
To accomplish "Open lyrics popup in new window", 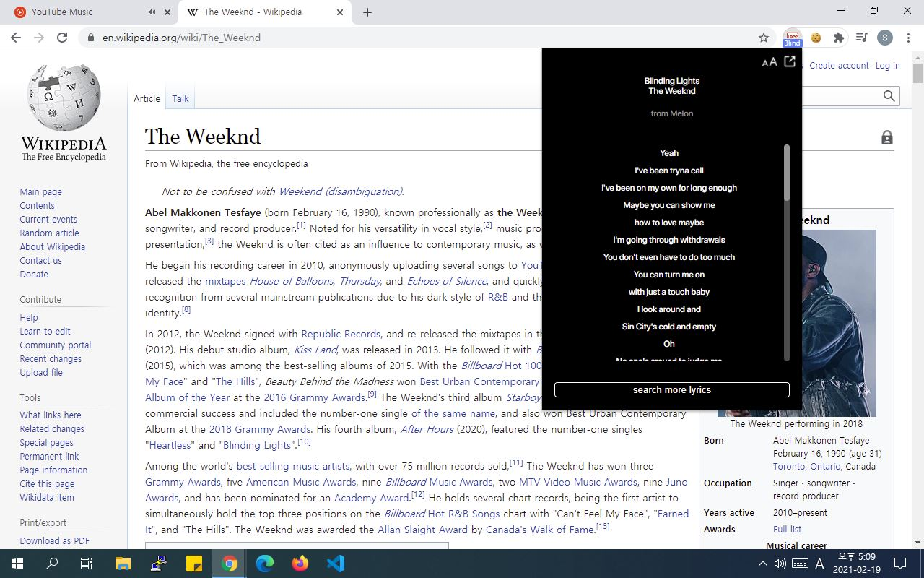I will point(790,61).
